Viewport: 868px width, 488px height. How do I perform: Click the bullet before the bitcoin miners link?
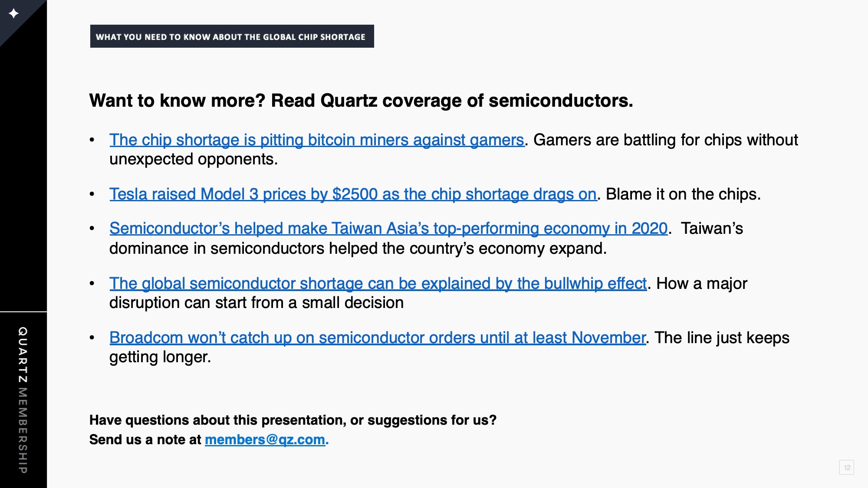[92, 140]
